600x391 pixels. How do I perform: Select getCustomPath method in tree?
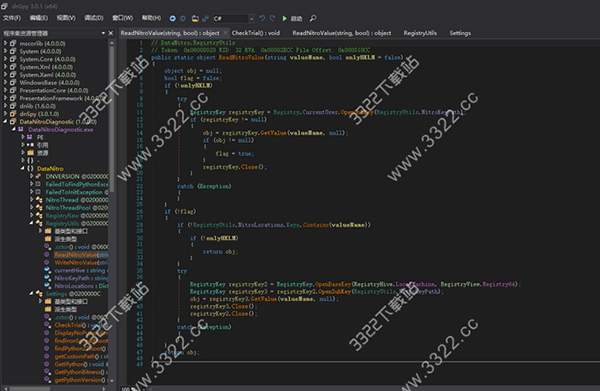(81, 357)
